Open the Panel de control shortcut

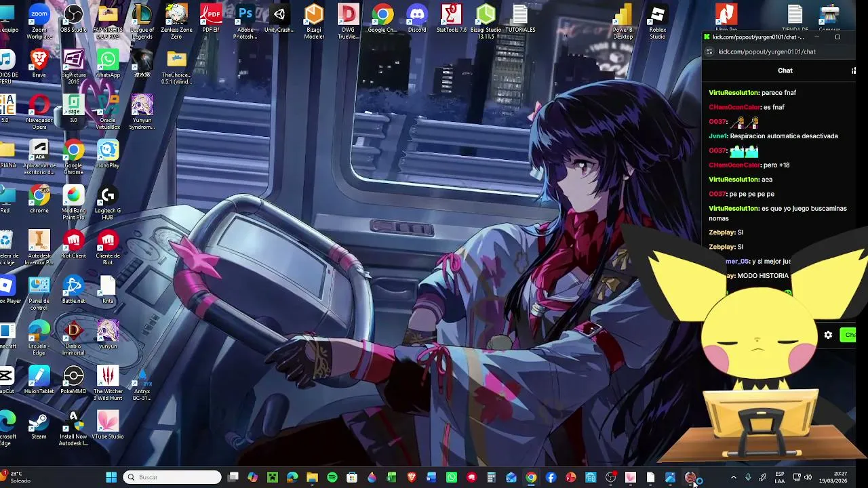coord(39,293)
